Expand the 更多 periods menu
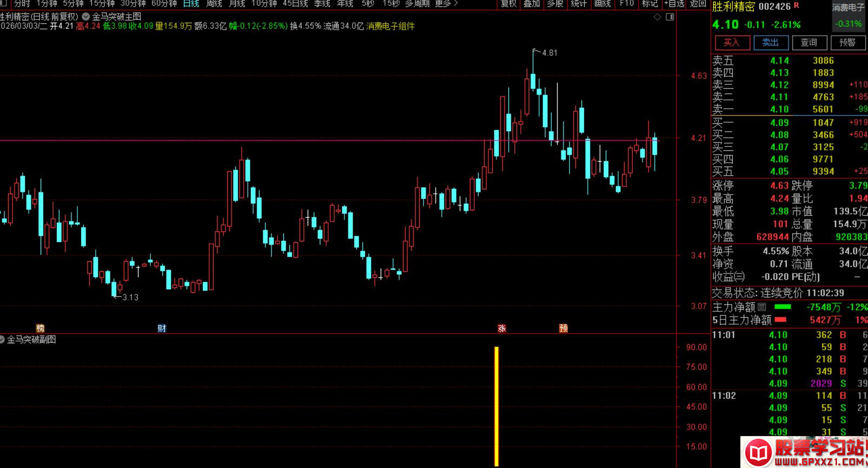 click(x=446, y=4)
